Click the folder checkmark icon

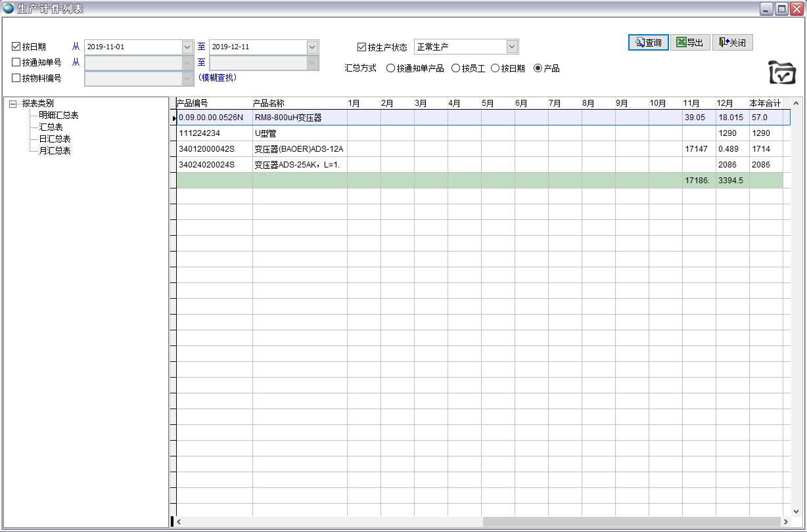click(781, 72)
